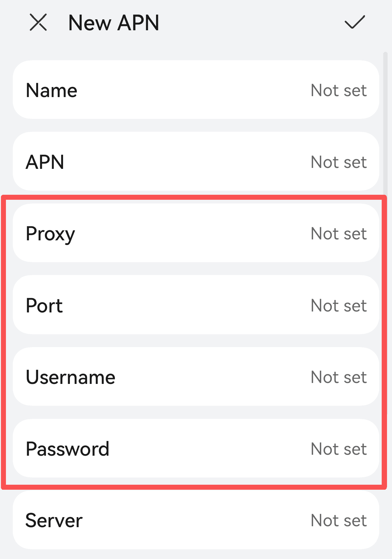
Task: Tap the Not set value beside APN
Action: [339, 162]
